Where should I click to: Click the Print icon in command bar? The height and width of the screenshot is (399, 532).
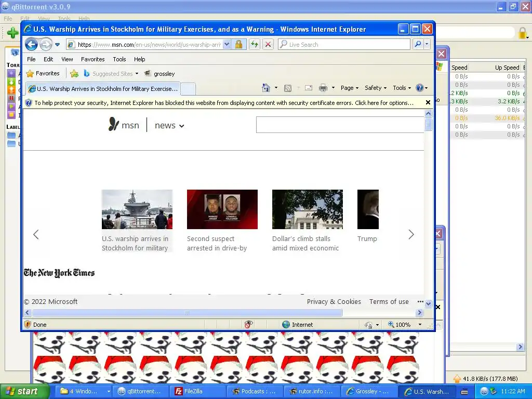pos(323,88)
